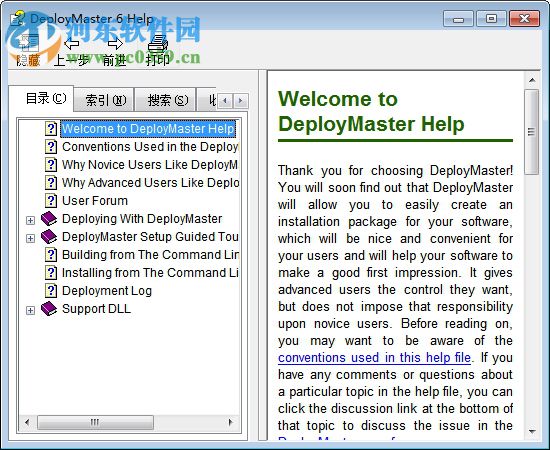550x450 pixels.
Task: Click the contents tree horizontal scrollbar thumb
Action: click(x=95, y=422)
